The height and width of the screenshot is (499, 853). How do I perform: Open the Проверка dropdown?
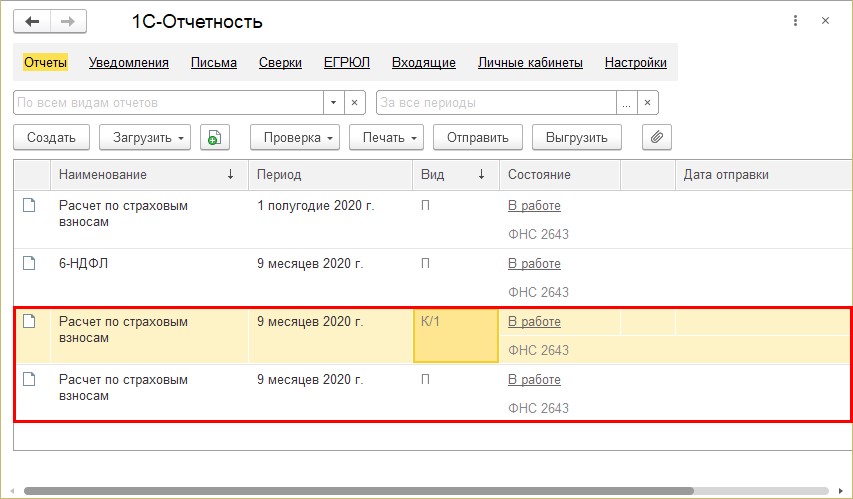click(x=295, y=137)
